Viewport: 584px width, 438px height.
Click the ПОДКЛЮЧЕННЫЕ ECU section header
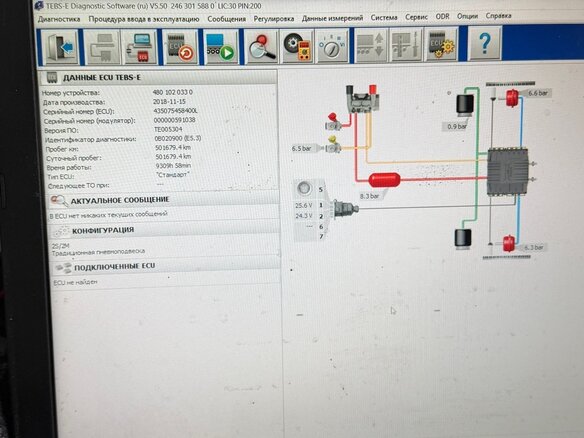[167, 266]
